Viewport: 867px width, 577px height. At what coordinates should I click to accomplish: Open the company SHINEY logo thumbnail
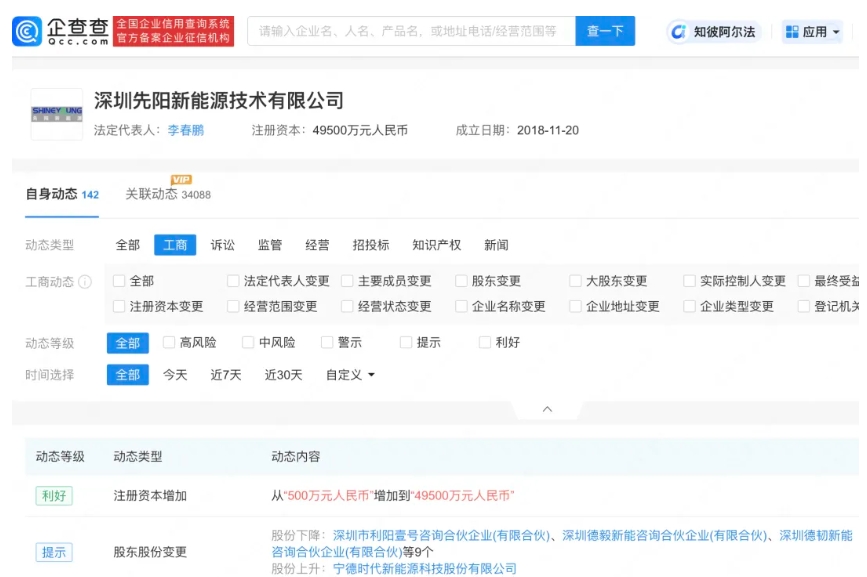tap(57, 114)
